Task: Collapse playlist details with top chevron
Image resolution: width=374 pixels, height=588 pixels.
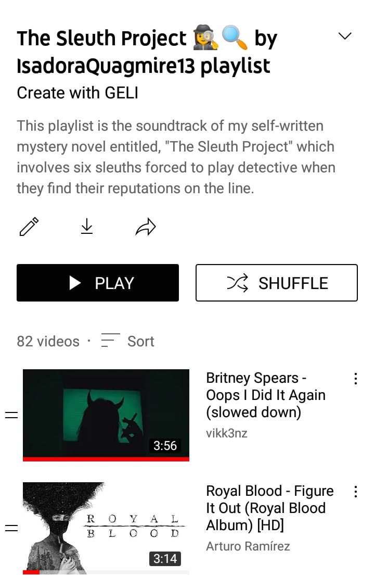Action: click(345, 35)
